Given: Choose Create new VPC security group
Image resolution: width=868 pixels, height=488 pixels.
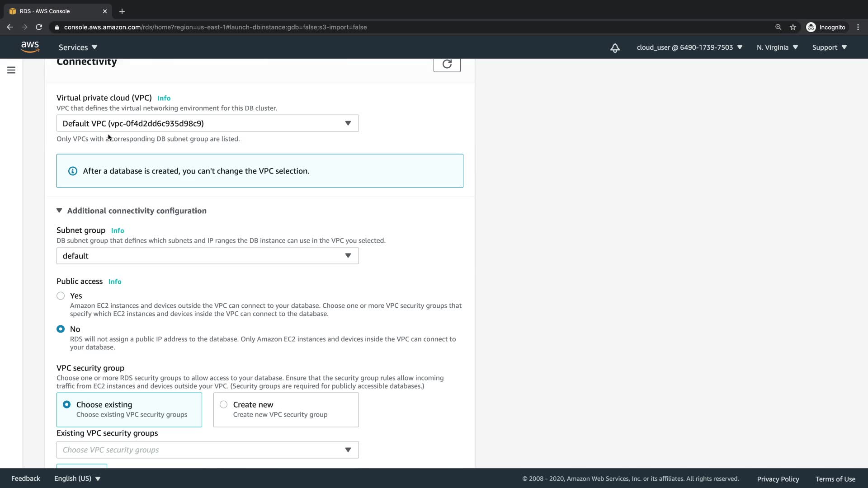Looking at the screenshot, I should tap(224, 405).
